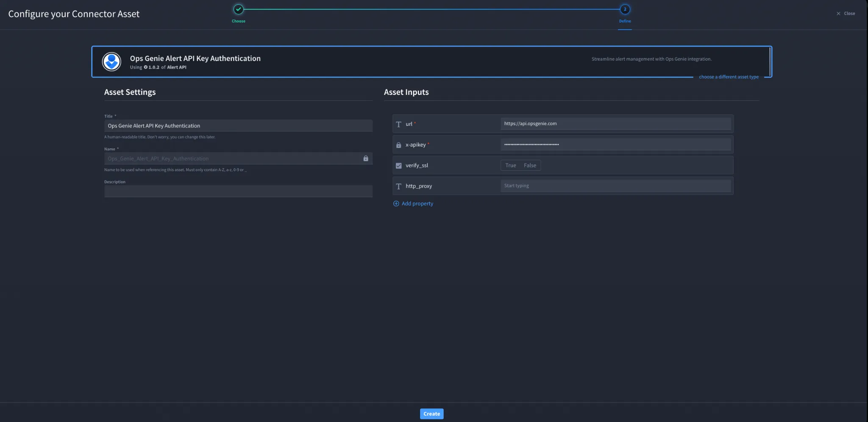Click the url input field
The width and height of the screenshot is (868, 422).
coord(615,124)
